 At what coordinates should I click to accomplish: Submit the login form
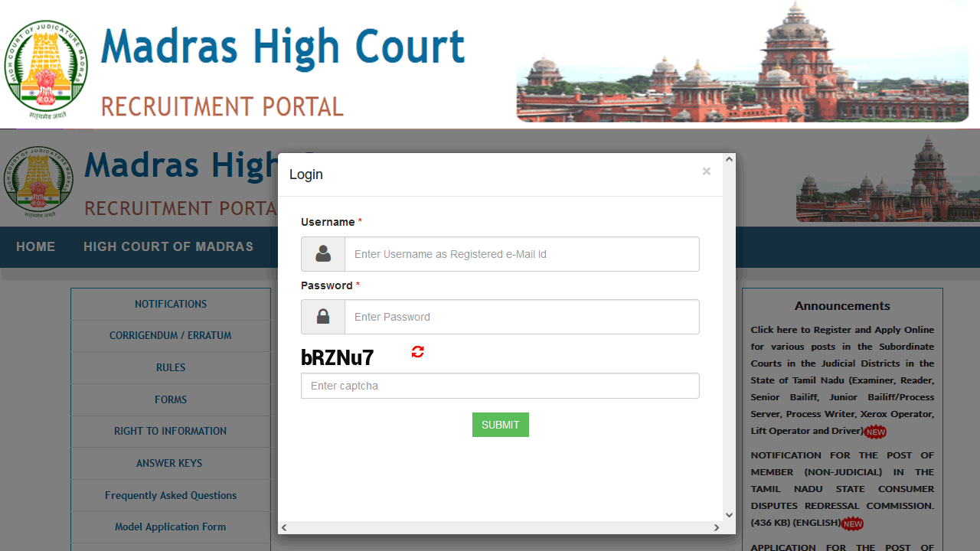tap(501, 425)
